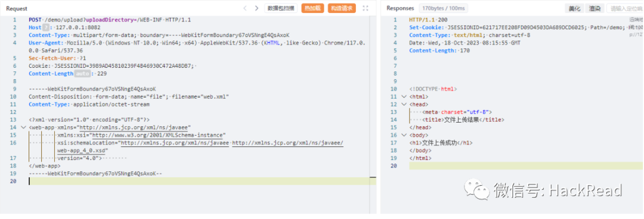
Task: Collapse the <html> fold arrow in Responses
Action: 403,97
